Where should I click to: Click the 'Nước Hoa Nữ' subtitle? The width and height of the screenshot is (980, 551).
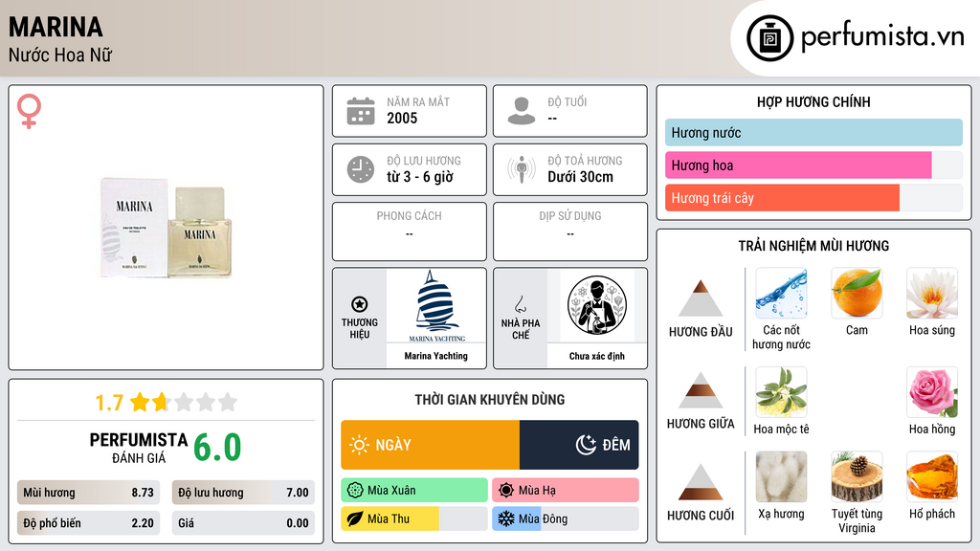[x=60, y=55]
